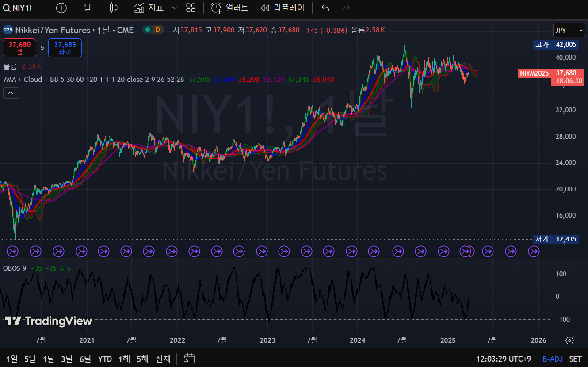The height and width of the screenshot is (367, 588).
Task: Open the candlestick chart type selector
Action: coord(114,8)
